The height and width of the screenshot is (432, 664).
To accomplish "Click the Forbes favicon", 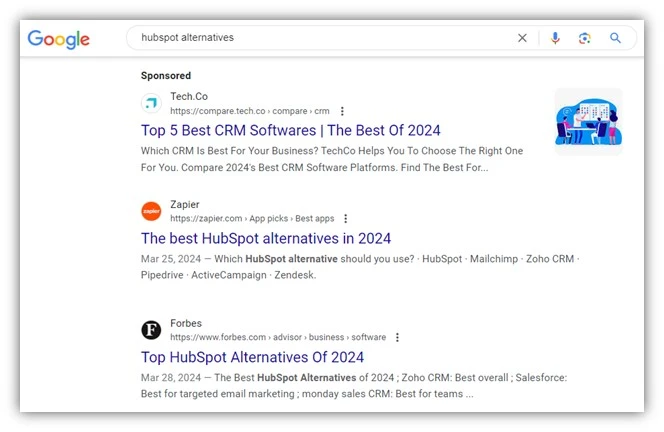I will [151, 330].
